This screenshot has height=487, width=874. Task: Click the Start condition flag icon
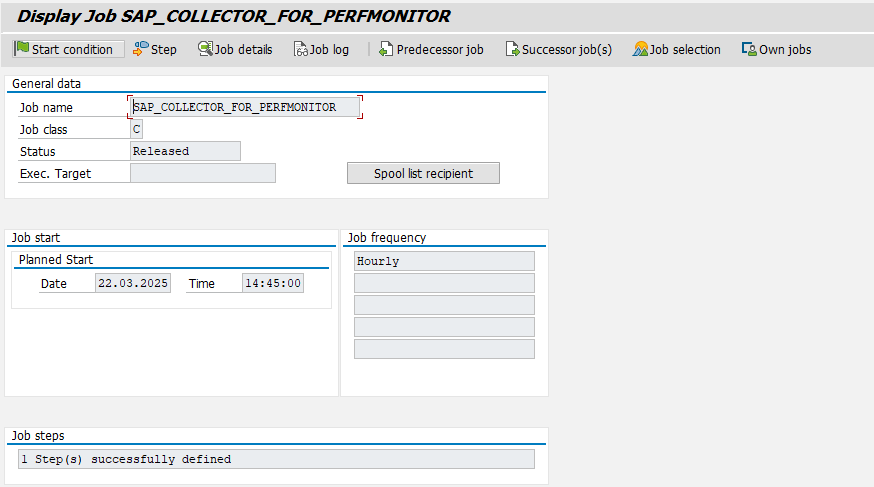(22, 48)
